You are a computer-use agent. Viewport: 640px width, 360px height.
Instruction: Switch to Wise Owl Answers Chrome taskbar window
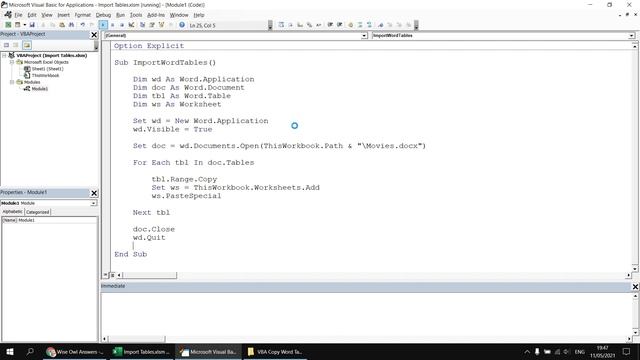pyautogui.click(x=74, y=351)
